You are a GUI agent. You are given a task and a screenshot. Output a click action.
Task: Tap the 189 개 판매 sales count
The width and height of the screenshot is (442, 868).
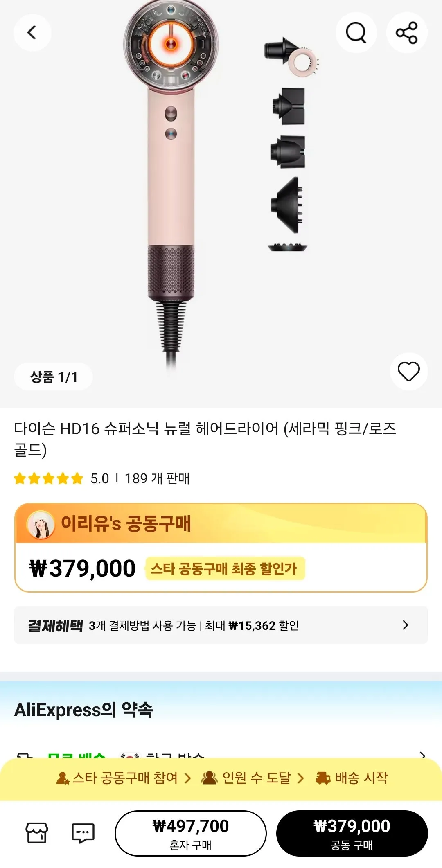click(157, 478)
